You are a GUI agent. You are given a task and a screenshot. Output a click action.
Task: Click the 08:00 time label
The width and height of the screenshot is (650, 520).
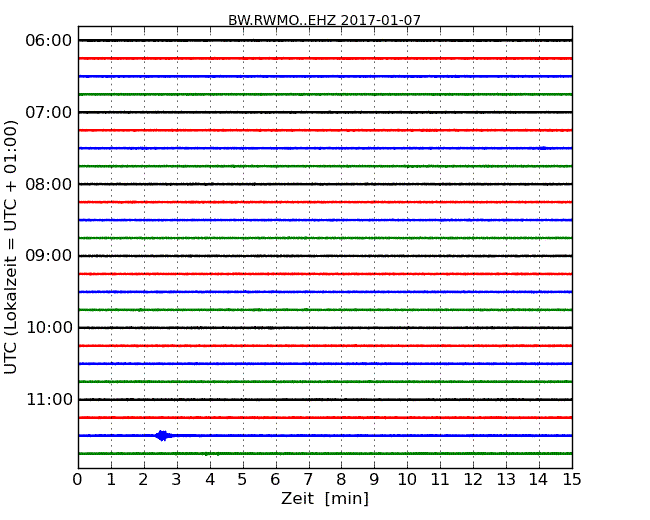point(49,184)
